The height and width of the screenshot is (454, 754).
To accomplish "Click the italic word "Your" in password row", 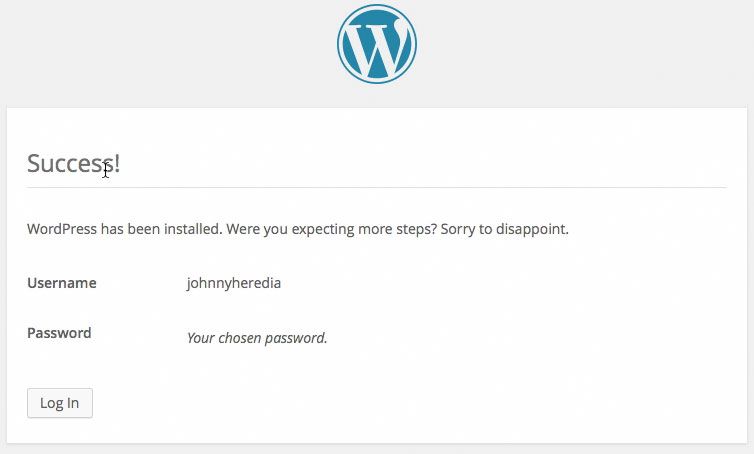I will 201,338.
